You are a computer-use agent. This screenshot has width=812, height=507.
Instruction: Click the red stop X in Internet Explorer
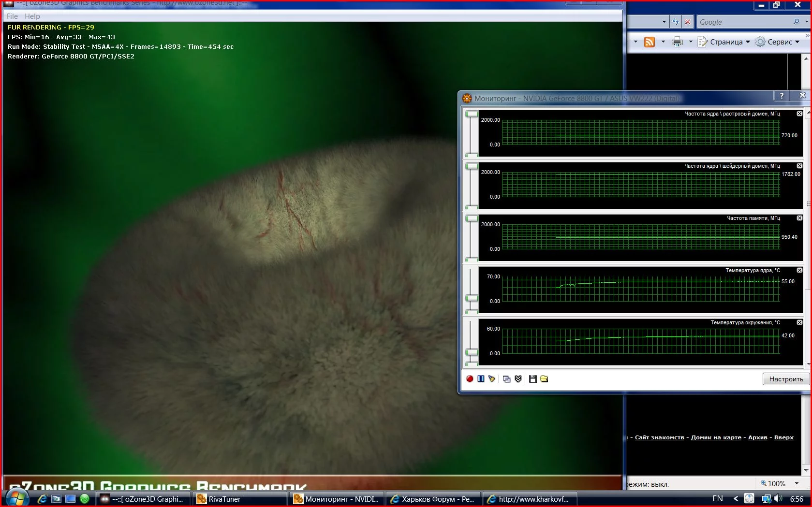688,22
